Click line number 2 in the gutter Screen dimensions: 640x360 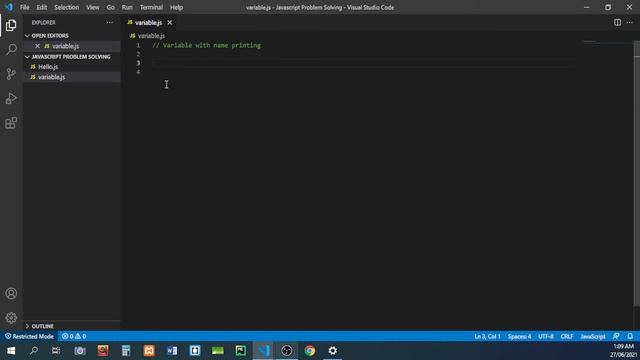tap(138, 54)
